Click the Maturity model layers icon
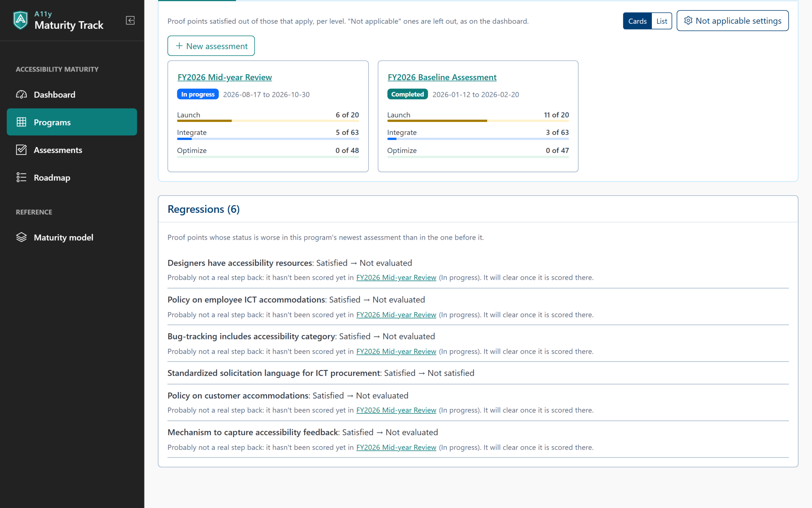812x508 pixels. 22,237
